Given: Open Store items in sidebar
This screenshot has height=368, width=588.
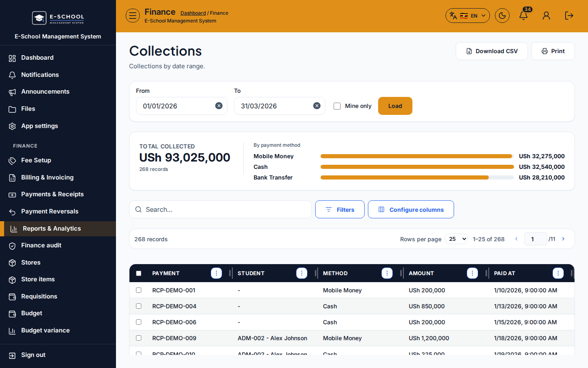Looking at the screenshot, I should point(58,279).
